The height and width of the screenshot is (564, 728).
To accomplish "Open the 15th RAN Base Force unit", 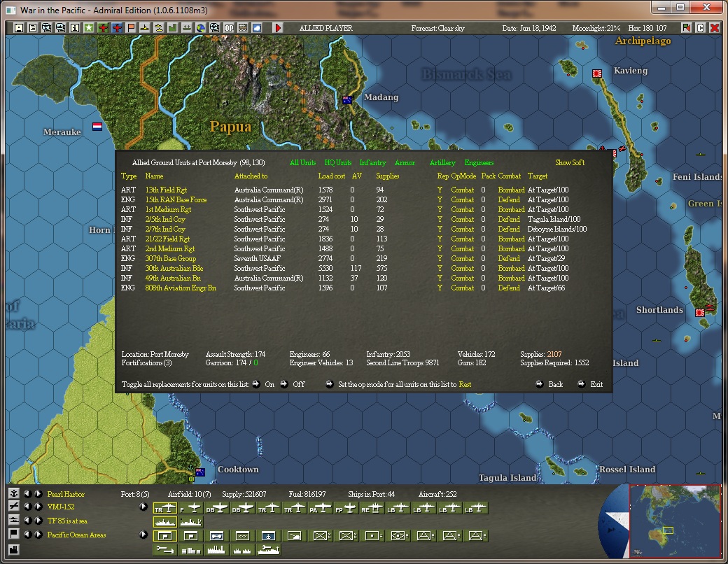I will tap(176, 199).
